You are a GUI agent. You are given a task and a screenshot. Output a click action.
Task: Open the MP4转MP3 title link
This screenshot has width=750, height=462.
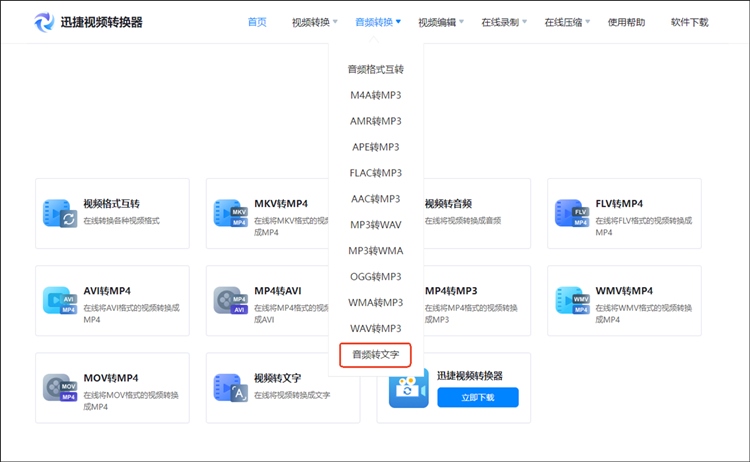(x=451, y=291)
